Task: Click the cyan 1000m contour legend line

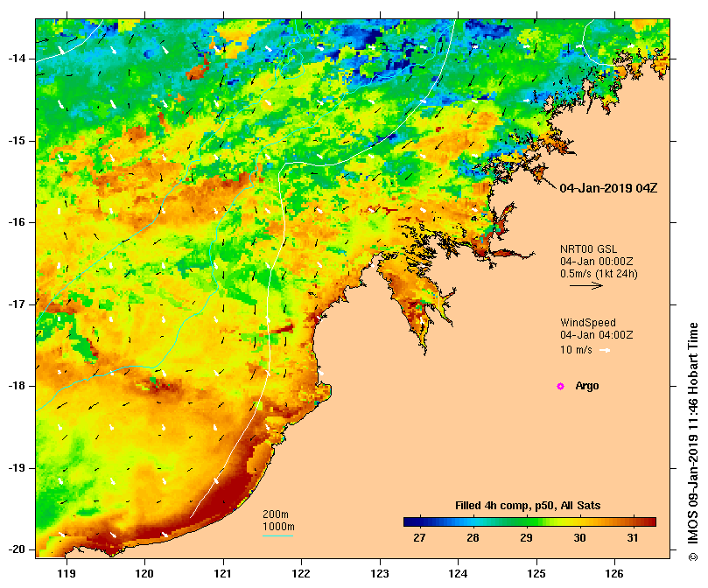Action: (x=278, y=536)
